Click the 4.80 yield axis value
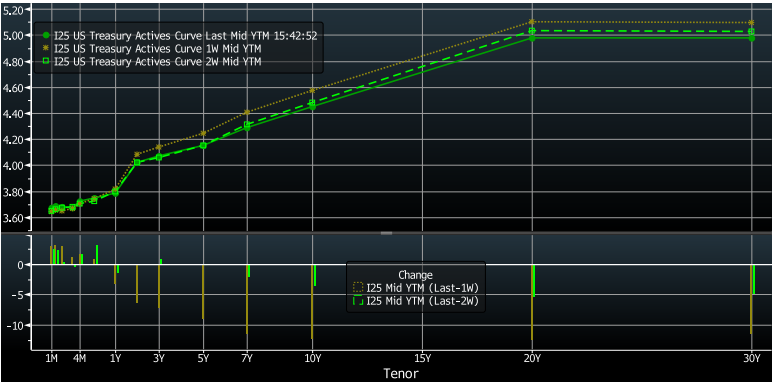This screenshot has width=772, height=383. point(13,62)
